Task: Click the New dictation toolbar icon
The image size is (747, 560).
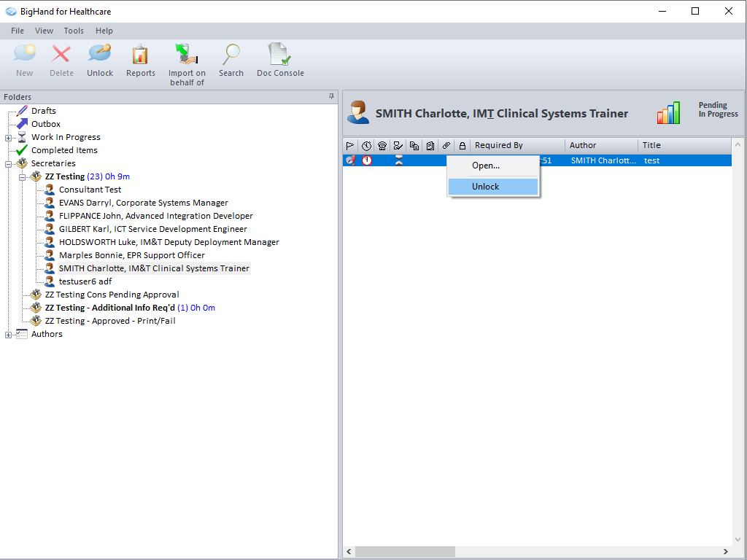Action: click(x=24, y=54)
